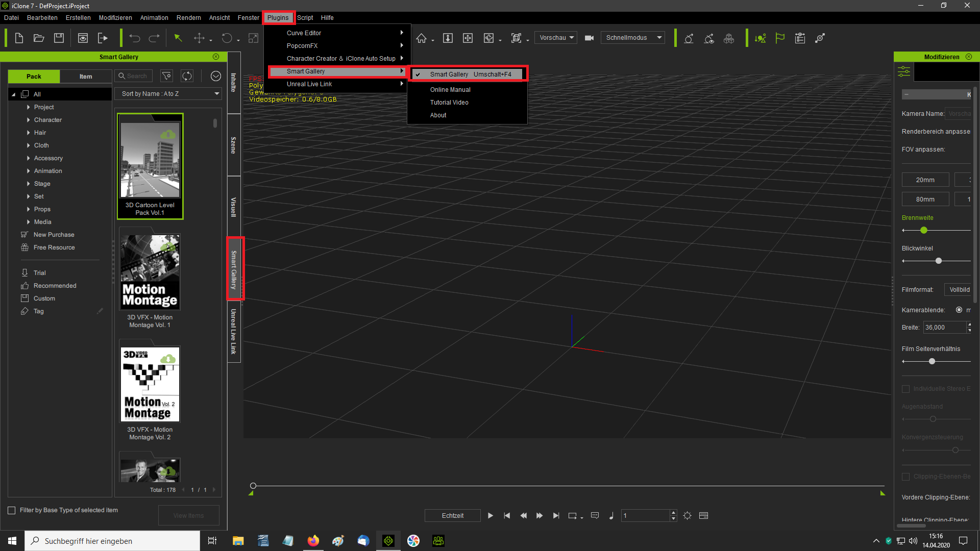Image resolution: width=980 pixels, height=551 pixels.
Task: Open Smart Gallery filter icon
Action: pyautogui.click(x=166, y=76)
